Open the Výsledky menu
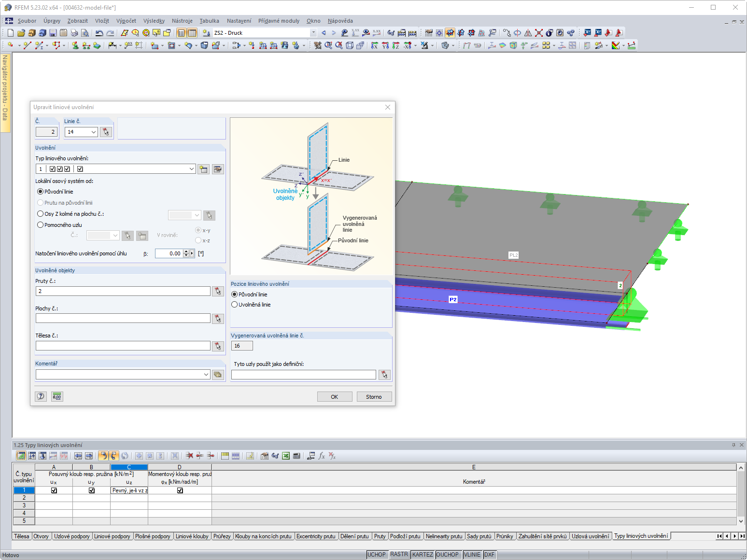Image resolution: width=747 pixels, height=560 pixels. click(x=154, y=21)
